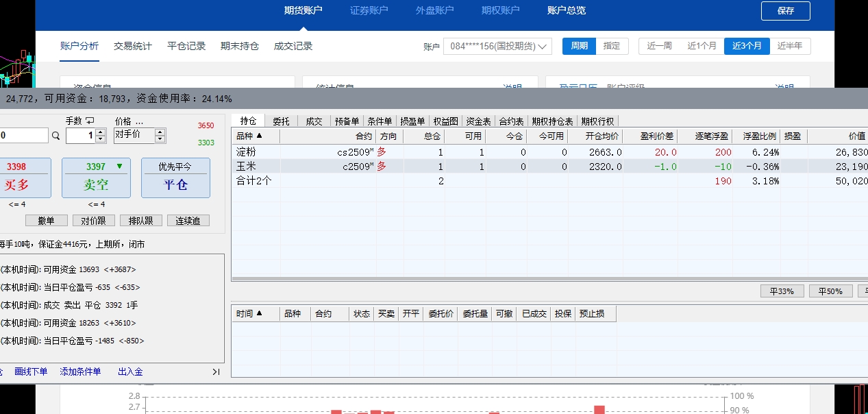This screenshot has height=414, width=868.
Task: Click the 平仓 close-position button
Action: point(175,178)
